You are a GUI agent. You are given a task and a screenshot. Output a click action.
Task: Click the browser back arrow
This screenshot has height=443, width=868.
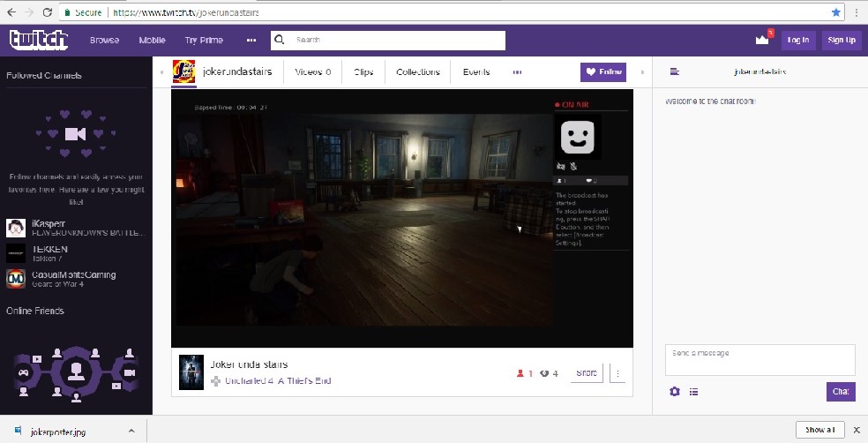11,12
